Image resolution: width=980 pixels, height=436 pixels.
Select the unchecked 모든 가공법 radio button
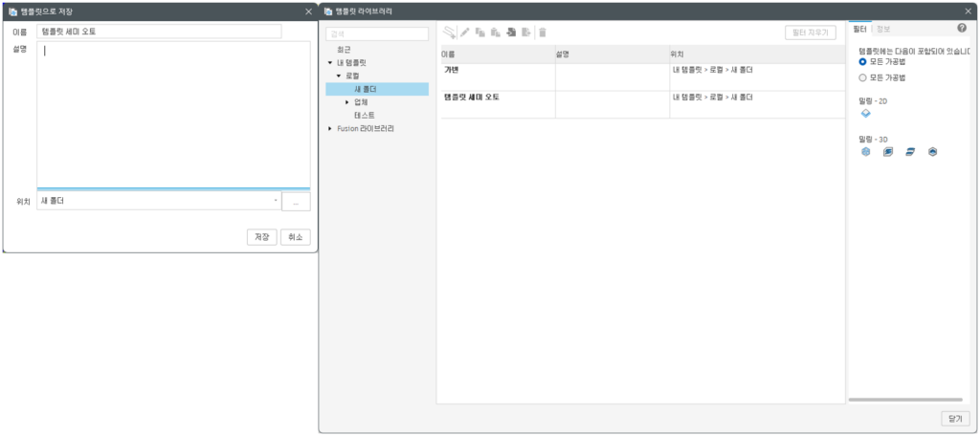(x=863, y=78)
